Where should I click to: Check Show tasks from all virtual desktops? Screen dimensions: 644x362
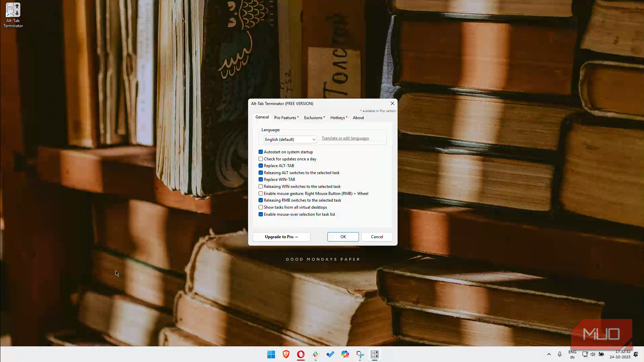click(x=261, y=207)
